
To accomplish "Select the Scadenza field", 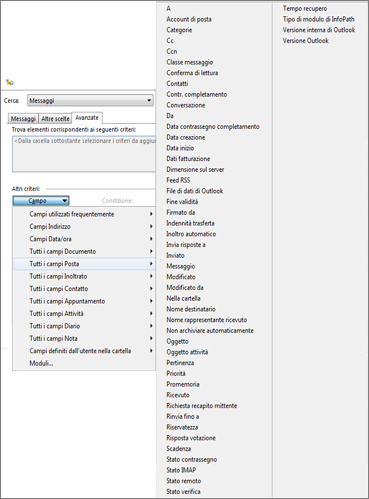I will click(x=179, y=449).
